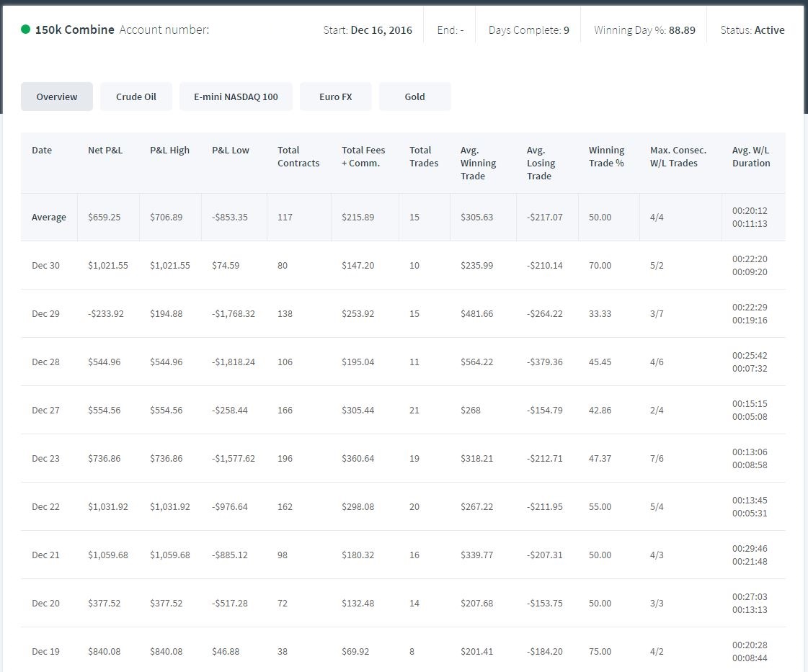Click Dec 29 P&L Low -$1,768.32
808x672 pixels.
(233, 313)
